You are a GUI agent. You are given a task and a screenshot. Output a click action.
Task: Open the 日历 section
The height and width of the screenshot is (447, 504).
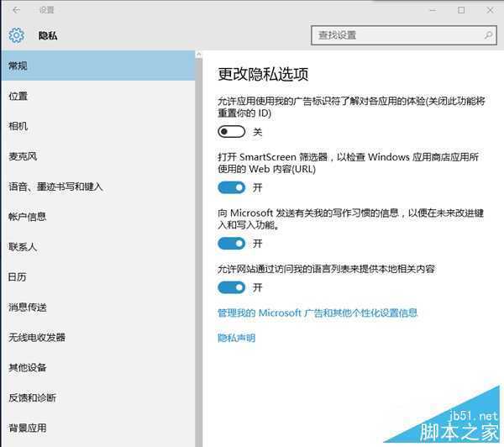point(98,277)
